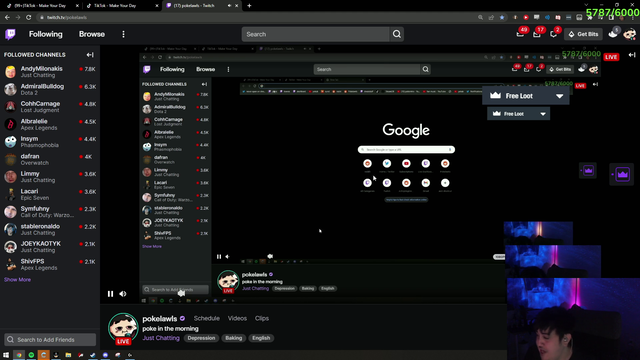The image size is (640, 360).
Task: Open Insym Phasmophobia channel
Action: (x=50, y=142)
